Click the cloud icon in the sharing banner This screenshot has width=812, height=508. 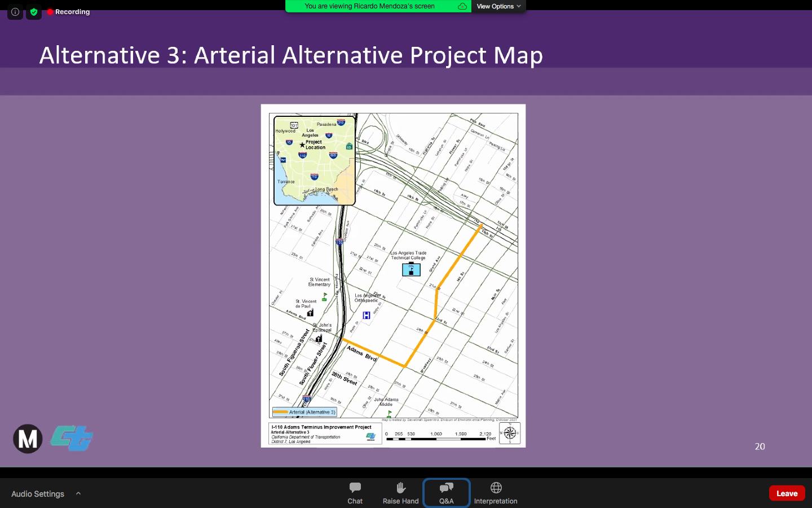(x=462, y=6)
